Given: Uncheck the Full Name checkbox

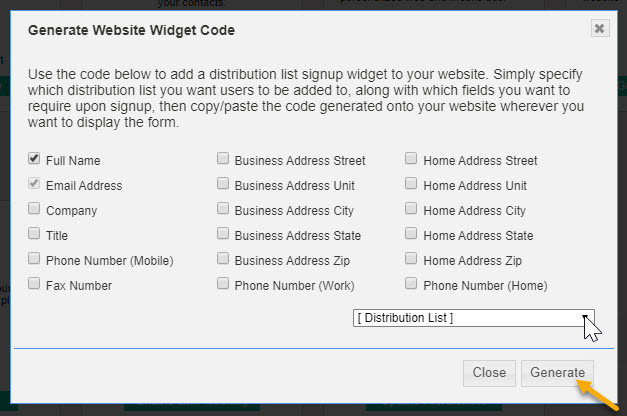Looking at the screenshot, I should click(34, 158).
